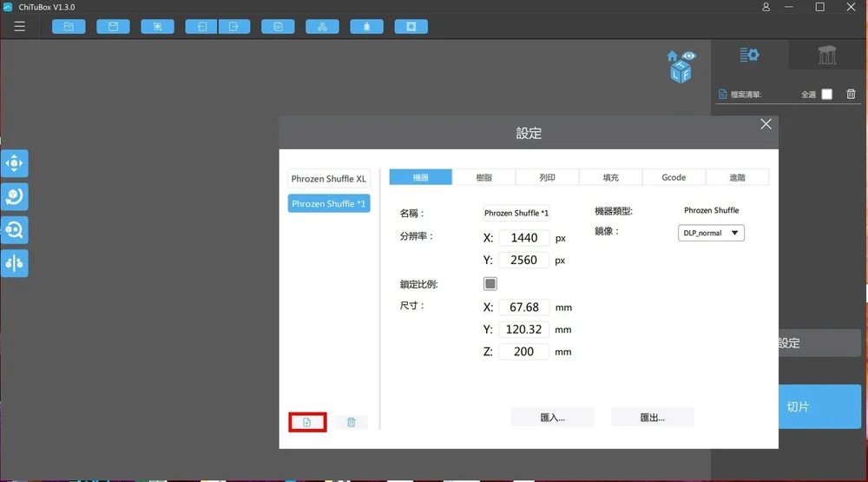Screen dimensions: 868x482
Task: Click the redo toolbar icon
Action: point(234,27)
